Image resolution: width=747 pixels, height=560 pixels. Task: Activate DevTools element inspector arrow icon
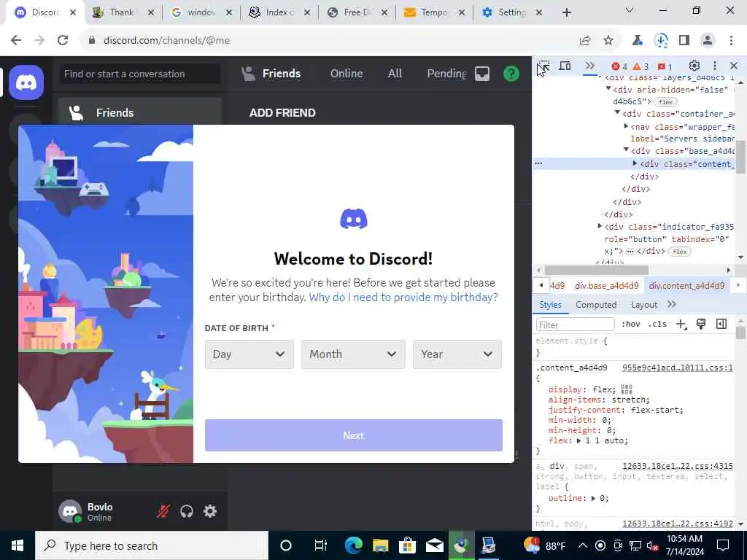tap(543, 66)
